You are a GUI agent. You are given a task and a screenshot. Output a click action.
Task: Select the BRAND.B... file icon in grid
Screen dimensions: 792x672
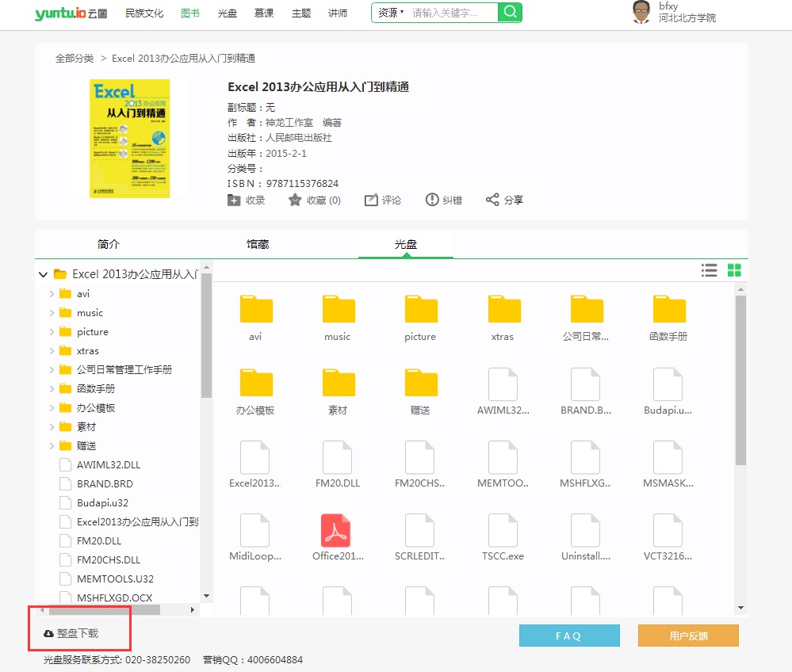click(585, 384)
